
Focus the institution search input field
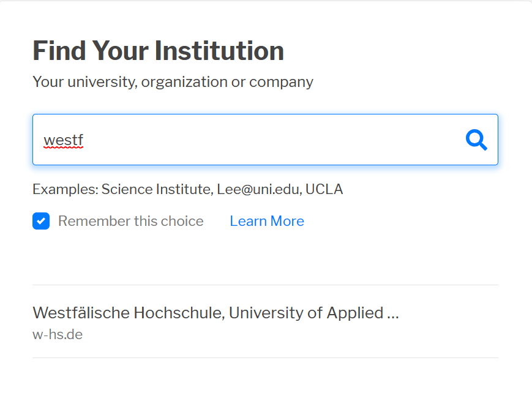(x=245, y=140)
